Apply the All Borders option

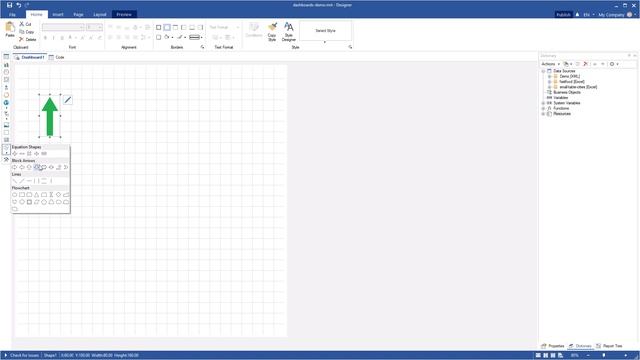pyautogui.click(x=158, y=27)
